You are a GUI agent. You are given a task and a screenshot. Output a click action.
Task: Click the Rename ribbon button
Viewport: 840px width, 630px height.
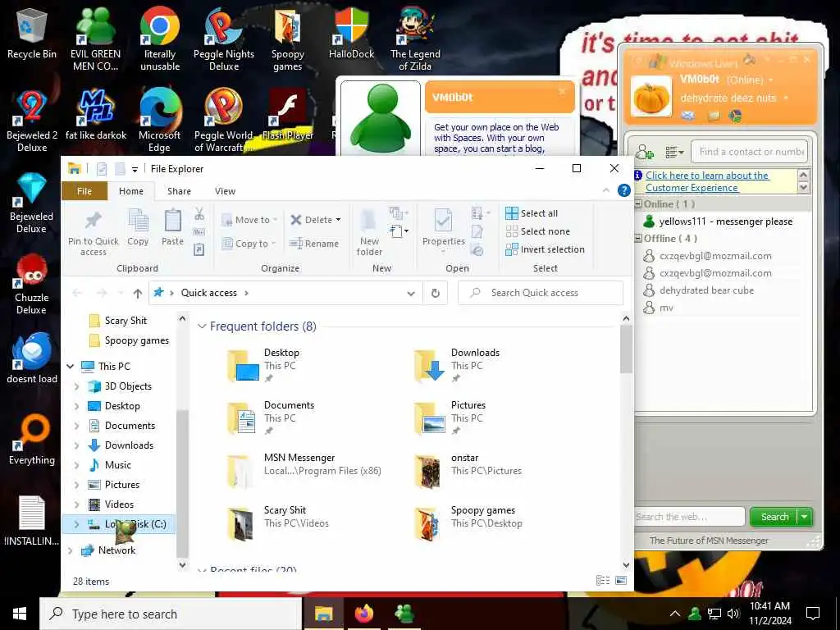tap(314, 244)
